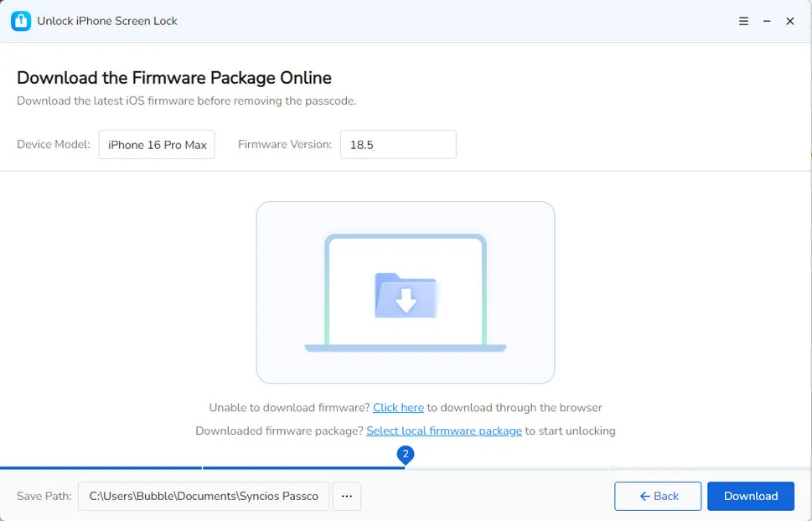Open the hamburger menu in title bar
The width and height of the screenshot is (812, 521).
(743, 22)
